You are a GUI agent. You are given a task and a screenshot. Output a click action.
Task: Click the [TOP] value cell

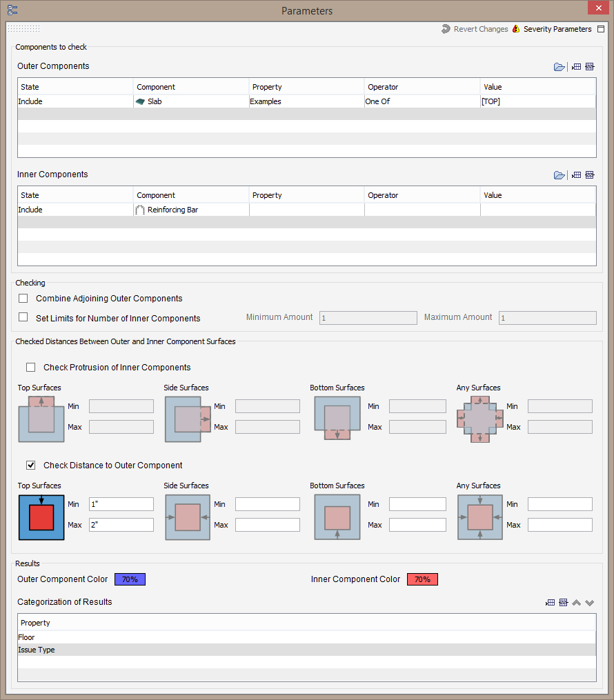pyautogui.click(x=538, y=101)
